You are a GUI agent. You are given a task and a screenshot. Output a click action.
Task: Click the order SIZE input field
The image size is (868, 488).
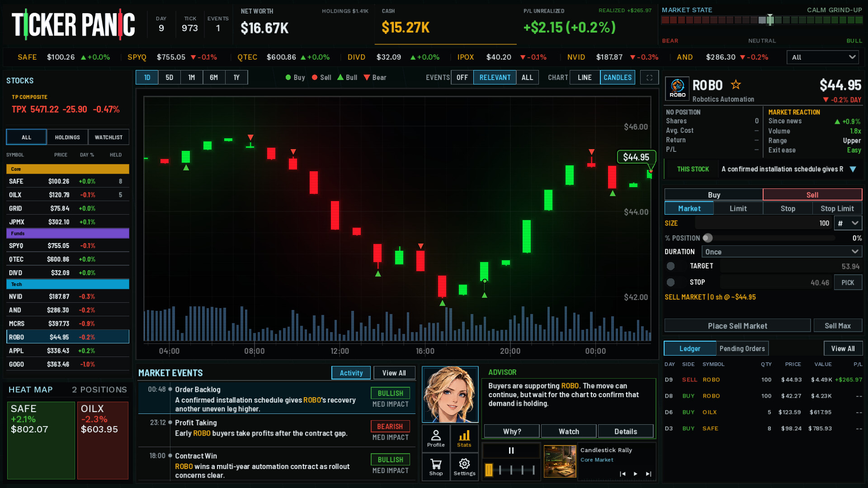coord(764,223)
